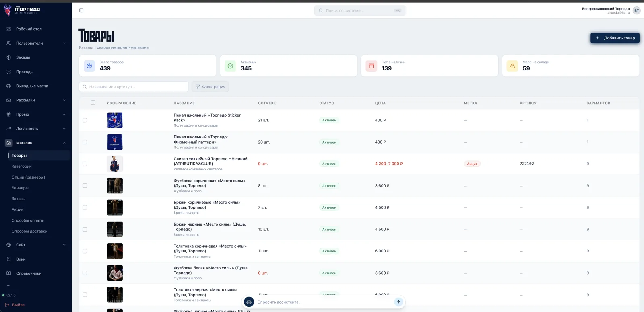Open the Фильтрация filter button
644x312 pixels.
[x=210, y=87]
